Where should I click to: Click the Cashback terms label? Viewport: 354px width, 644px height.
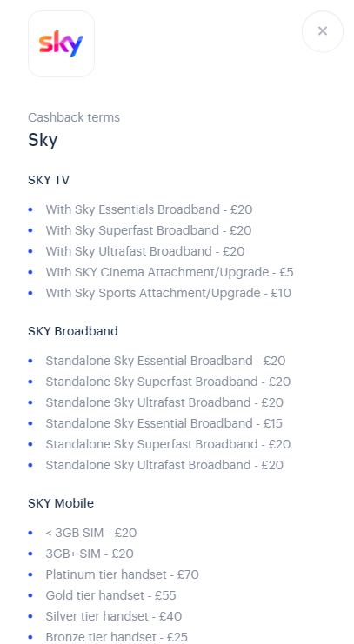(x=74, y=117)
